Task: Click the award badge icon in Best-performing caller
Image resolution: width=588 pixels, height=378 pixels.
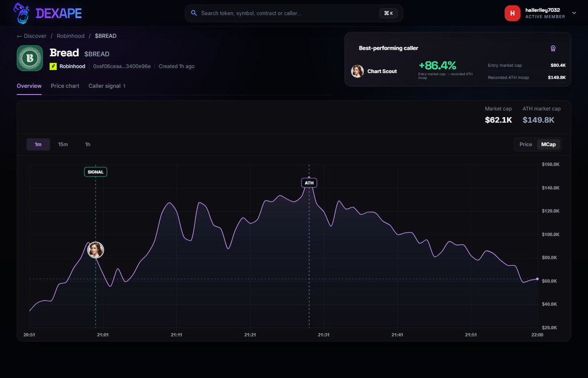Action: 553,49
